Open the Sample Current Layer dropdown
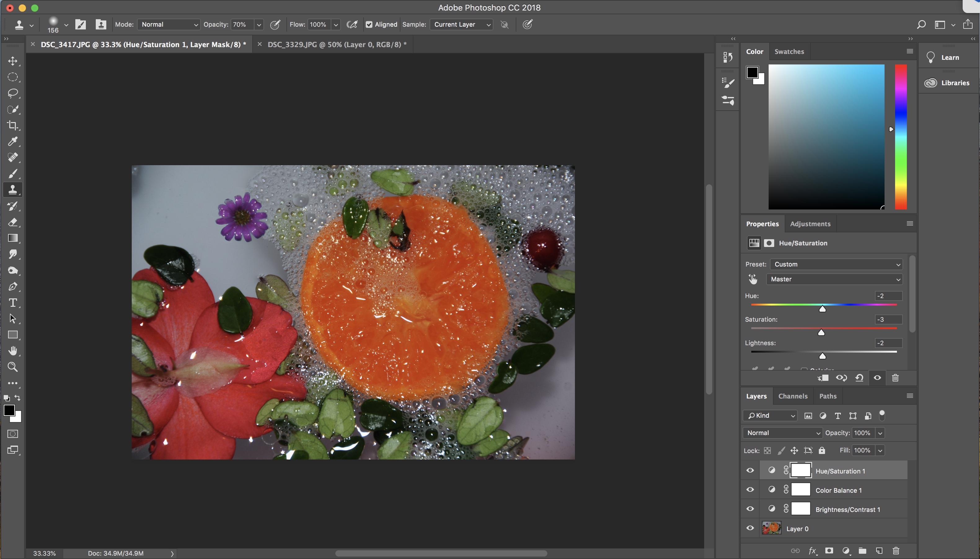 [461, 24]
